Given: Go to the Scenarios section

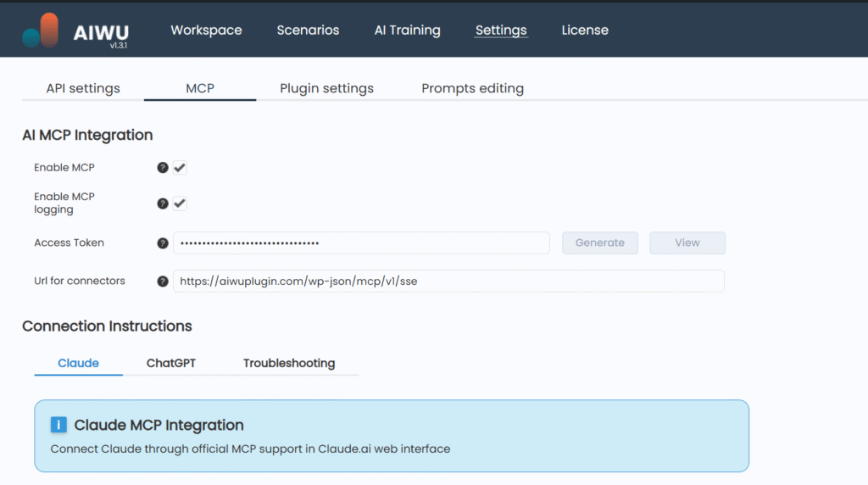Looking at the screenshot, I should click(x=308, y=31).
